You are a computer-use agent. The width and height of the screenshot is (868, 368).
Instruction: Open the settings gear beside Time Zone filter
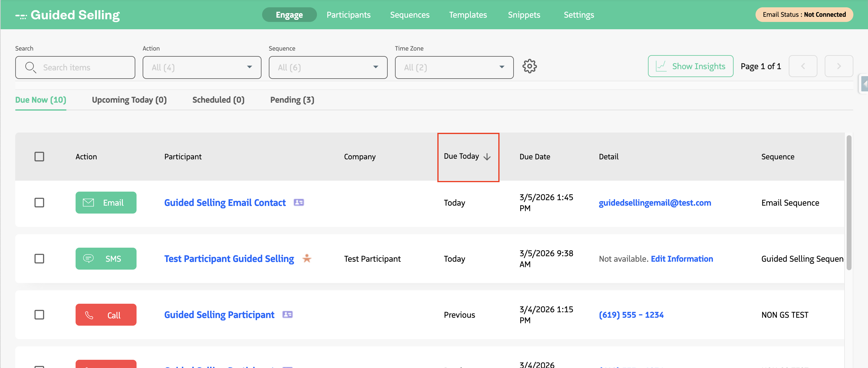(529, 66)
